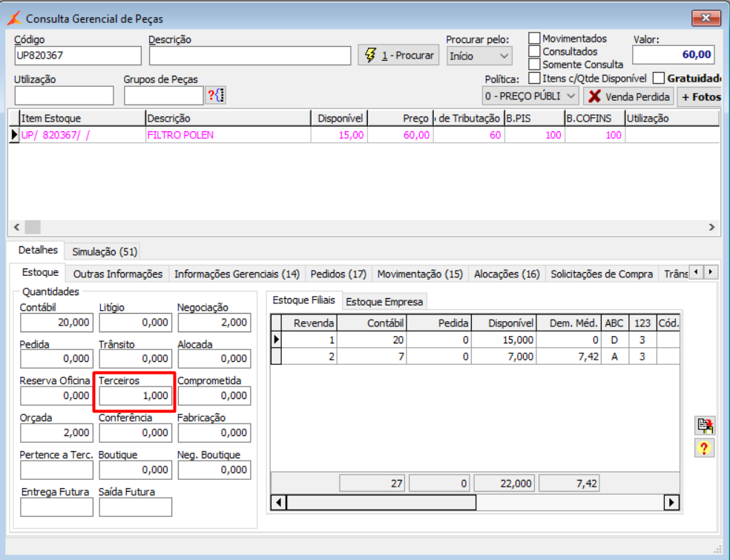Click the Item Estoque column header
The width and height of the screenshot is (730, 560).
(x=82, y=118)
